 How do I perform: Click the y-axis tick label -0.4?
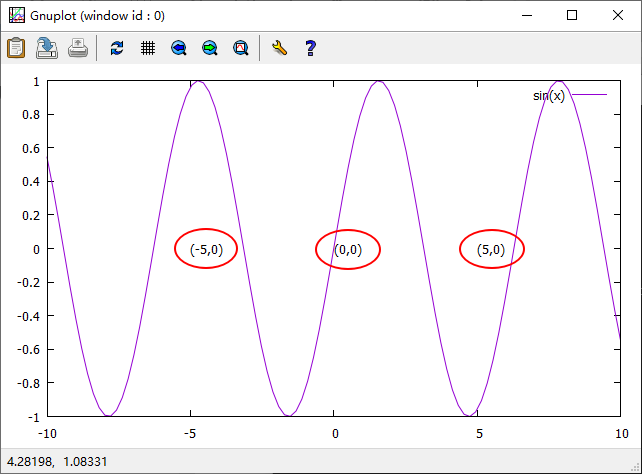[x=29, y=316]
